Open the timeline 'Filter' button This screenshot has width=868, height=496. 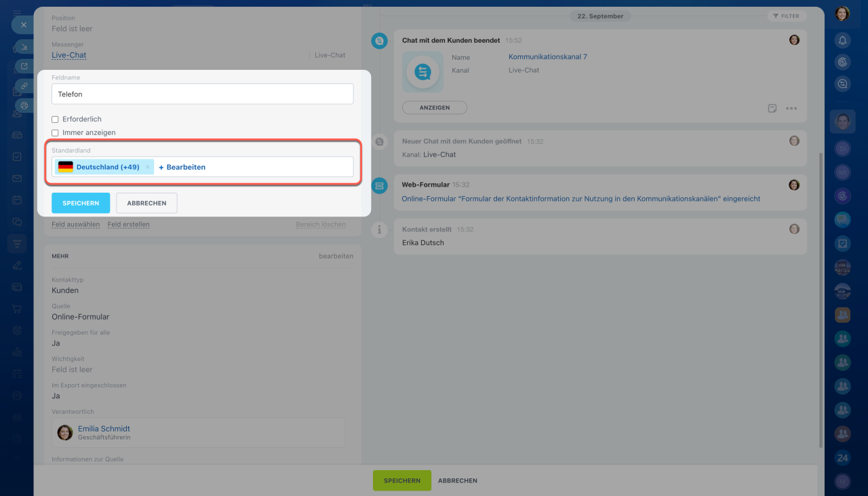(x=787, y=16)
